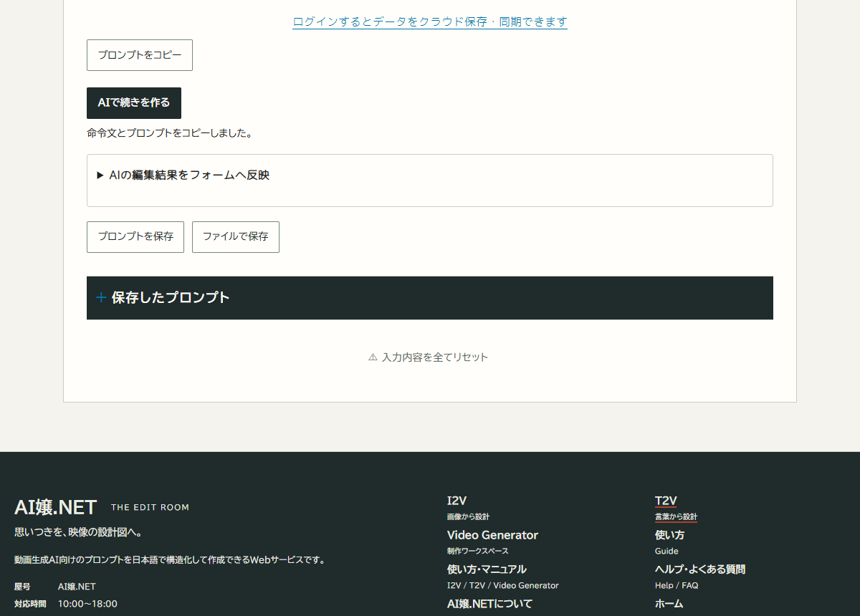Open the cloud save login link
Image resolution: width=860 pixels, height=616 pixels.
click(430, 21)
